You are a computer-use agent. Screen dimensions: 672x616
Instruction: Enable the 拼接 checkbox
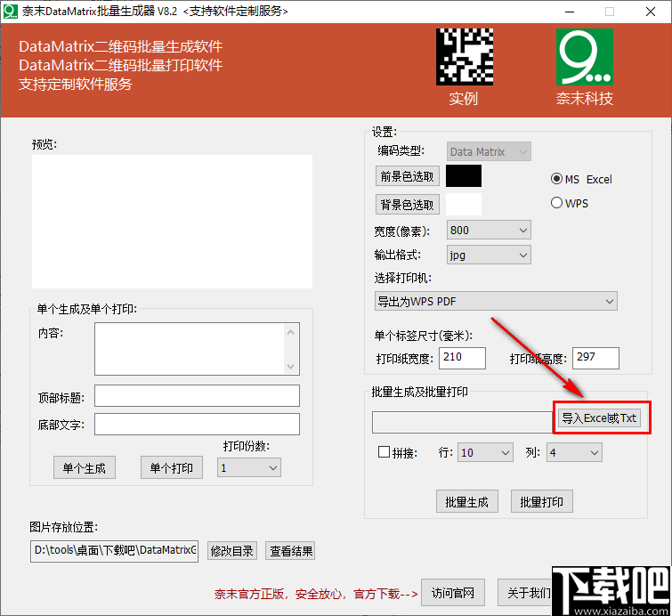coord(384,452)
